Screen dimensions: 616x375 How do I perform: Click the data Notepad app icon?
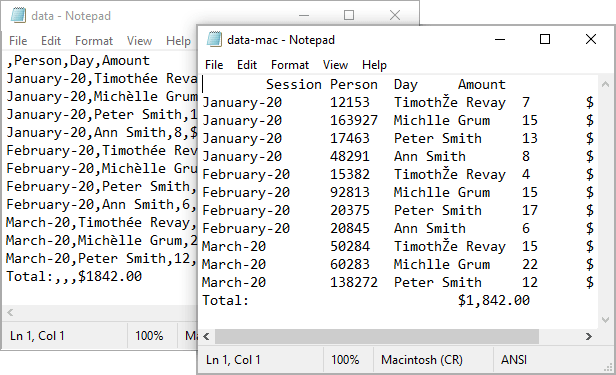(x=18, y=15)
